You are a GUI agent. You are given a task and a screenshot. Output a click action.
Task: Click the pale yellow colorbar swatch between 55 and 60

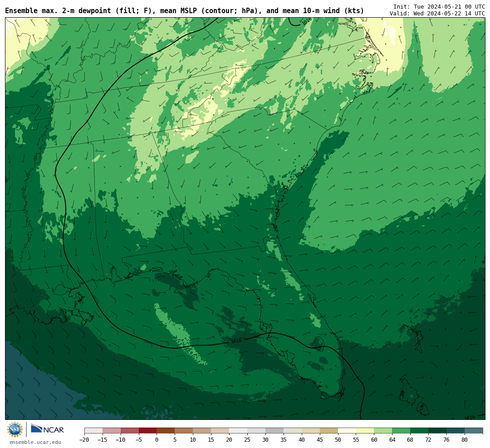[x=365, y=431]
